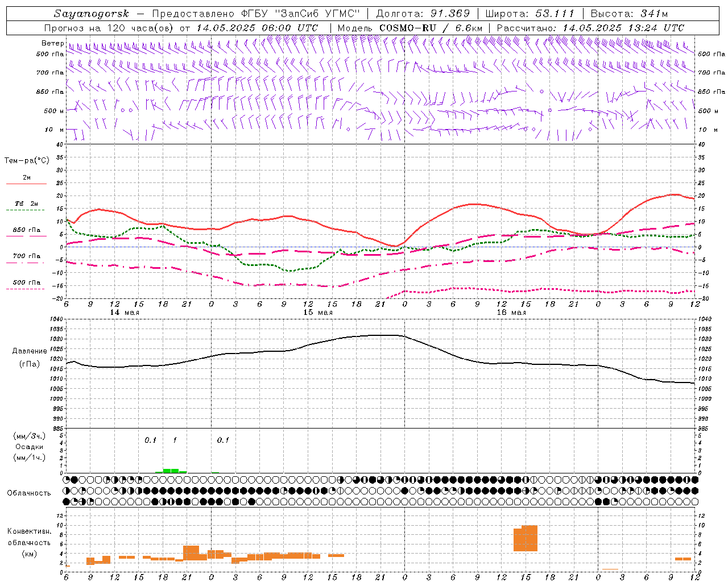Click the '16 мая' date label
The width and height of the screenshot is (728, 582).
tap(511, 313)
